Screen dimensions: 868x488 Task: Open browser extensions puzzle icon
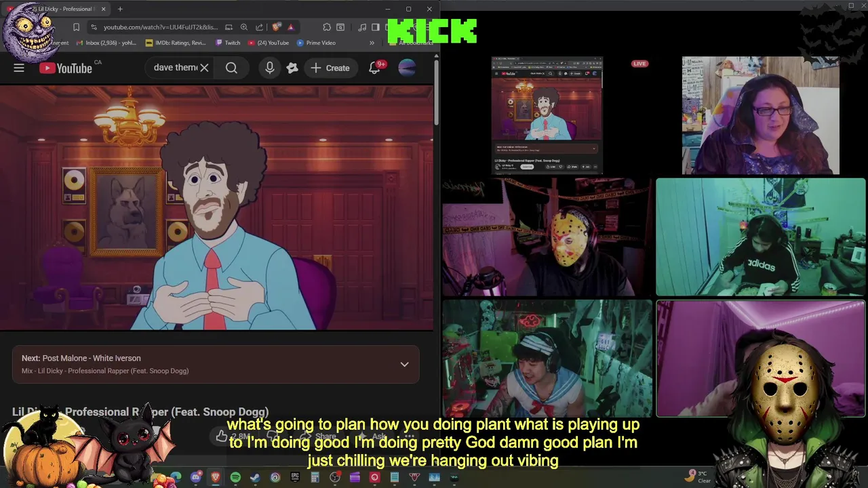tap(327, 27)
